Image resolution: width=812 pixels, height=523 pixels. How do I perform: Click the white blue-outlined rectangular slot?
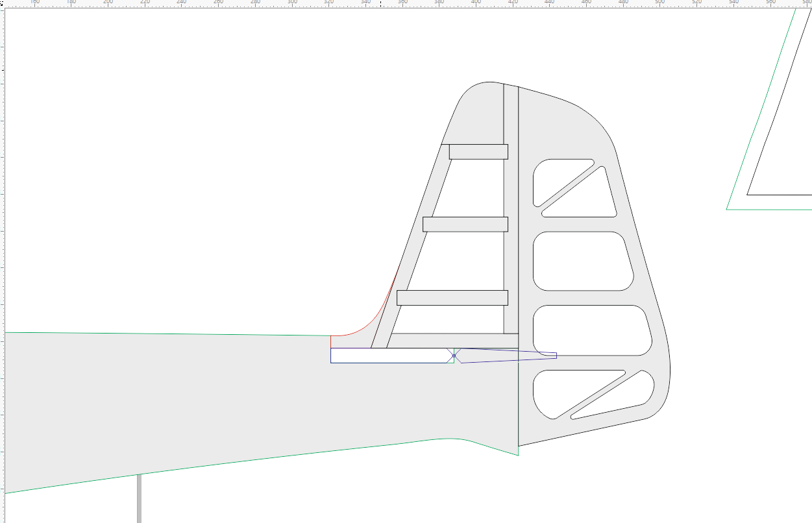coord(388,356)
